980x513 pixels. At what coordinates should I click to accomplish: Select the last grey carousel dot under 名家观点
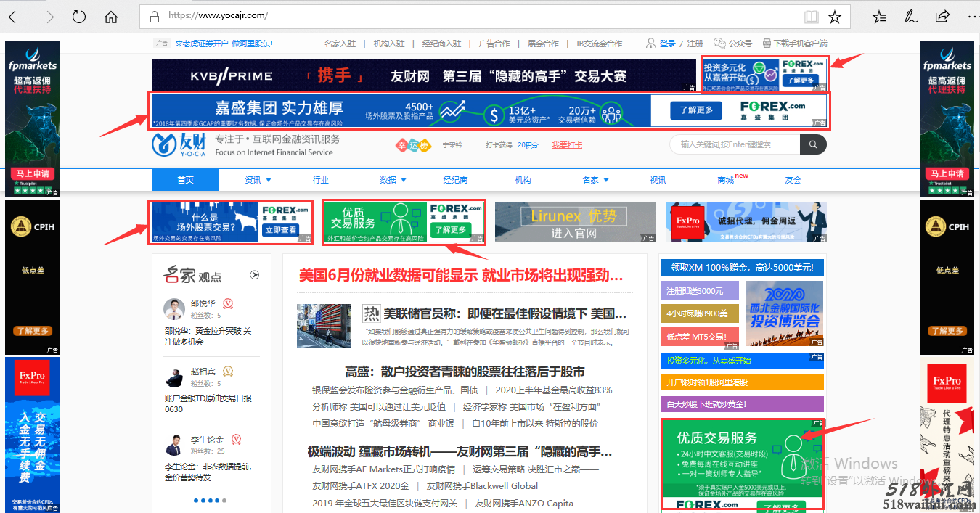pos(224,501)
